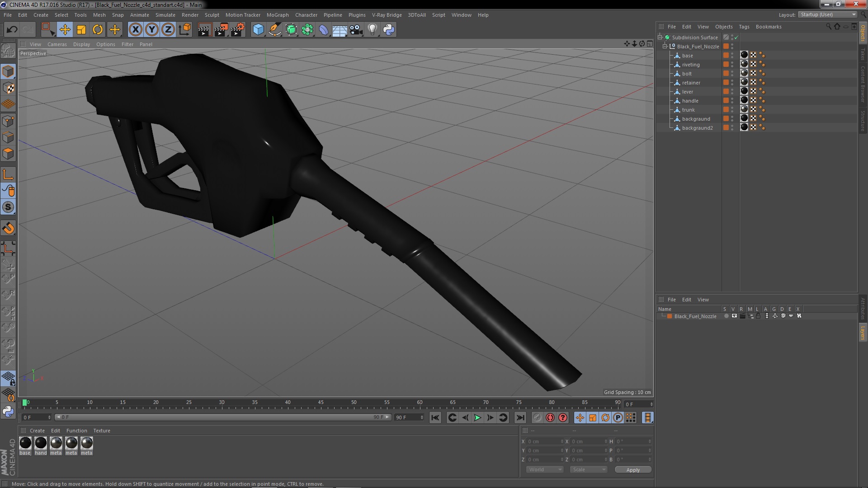Toggle visibility dots for handle object

[x=732, y=101]
